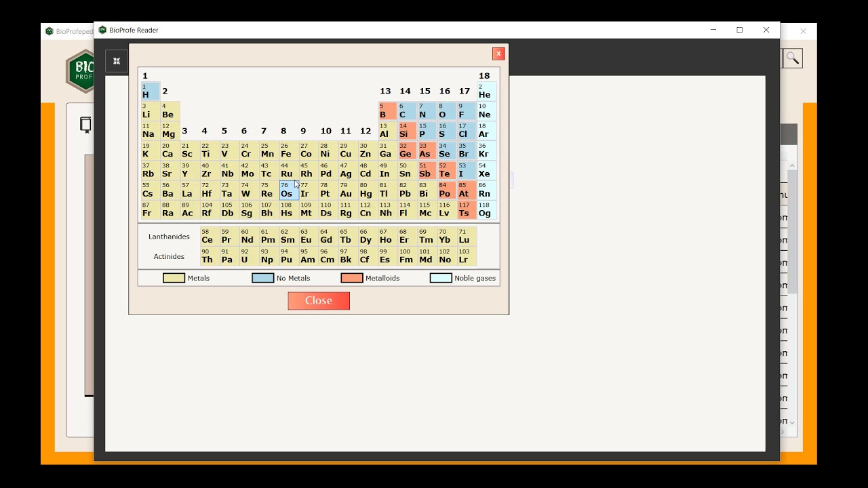Select Osmium (Os) element cell
The image size is (868, 488).
(x=289, y=190)
